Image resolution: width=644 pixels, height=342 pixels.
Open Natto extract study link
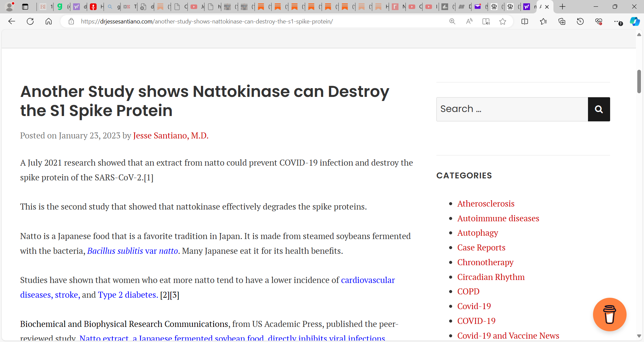click(x=232, y=338)
